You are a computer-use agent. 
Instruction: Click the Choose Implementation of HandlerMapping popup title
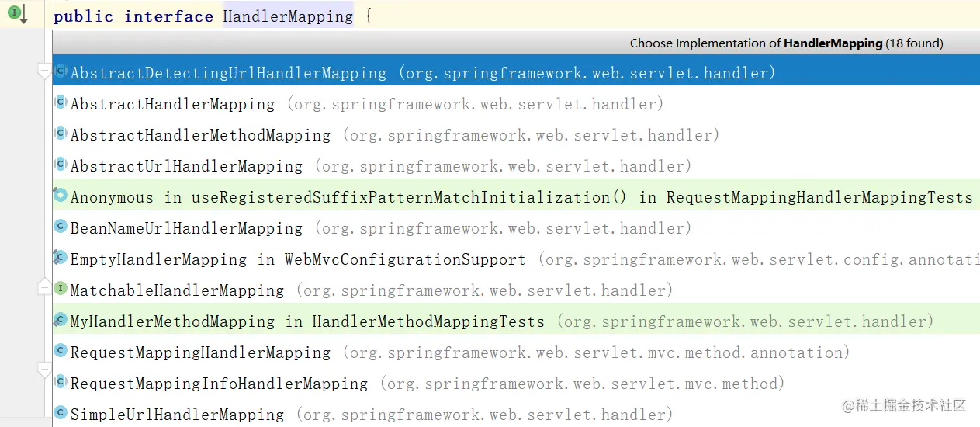[786, 43]
